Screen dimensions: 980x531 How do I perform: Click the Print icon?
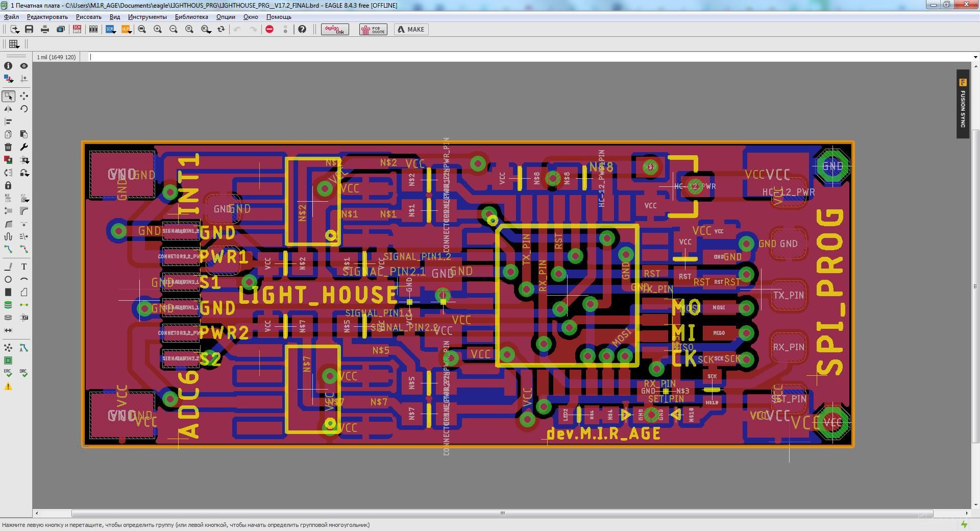45,30
